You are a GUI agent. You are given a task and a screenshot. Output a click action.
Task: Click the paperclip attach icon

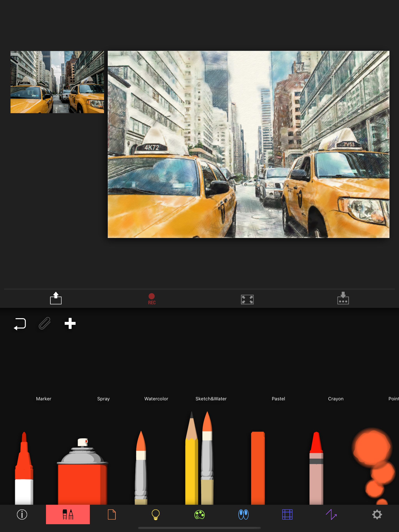45,323
